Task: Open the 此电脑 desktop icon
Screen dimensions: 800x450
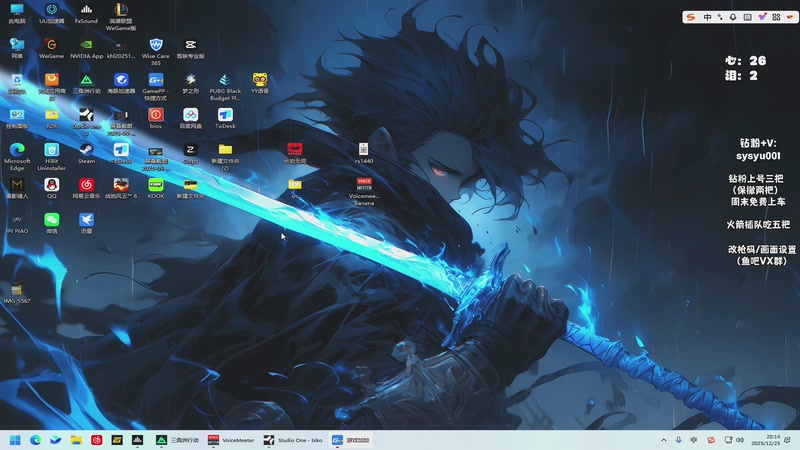Action: [17, 14]
